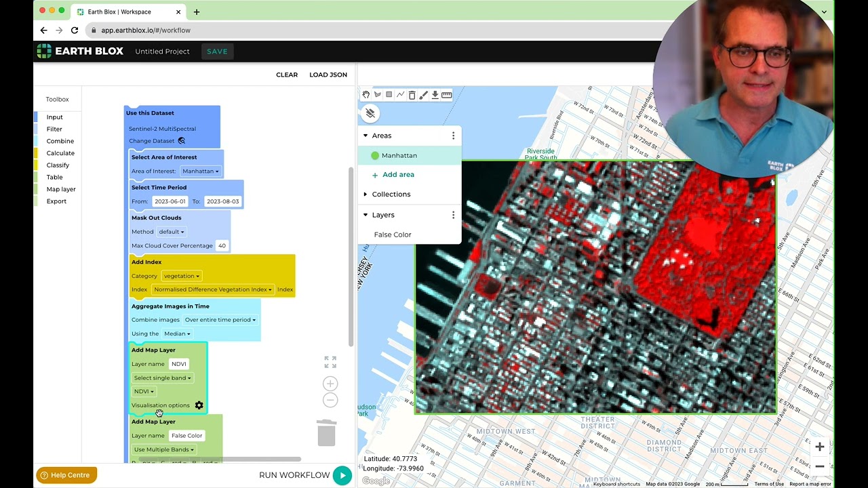Edit the False Color layer name field
This screenshot has height=488, width=868.
click(186, 436)
